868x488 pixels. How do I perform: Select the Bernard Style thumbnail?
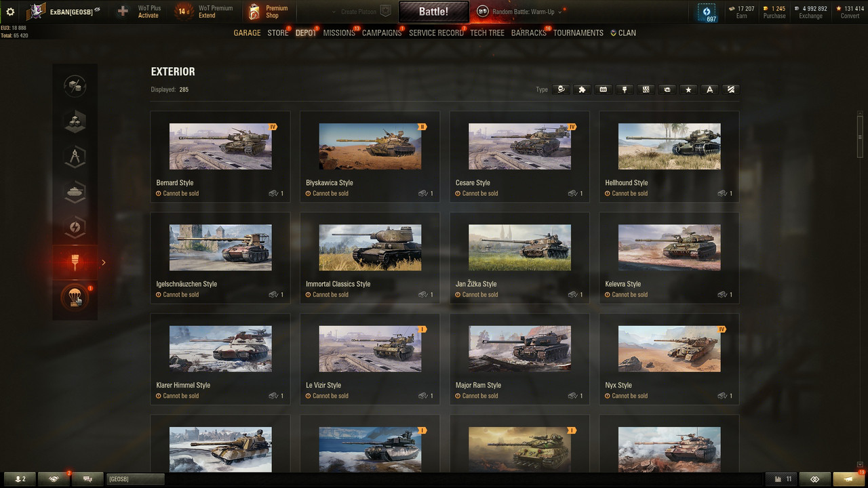[x=220, y=146]
